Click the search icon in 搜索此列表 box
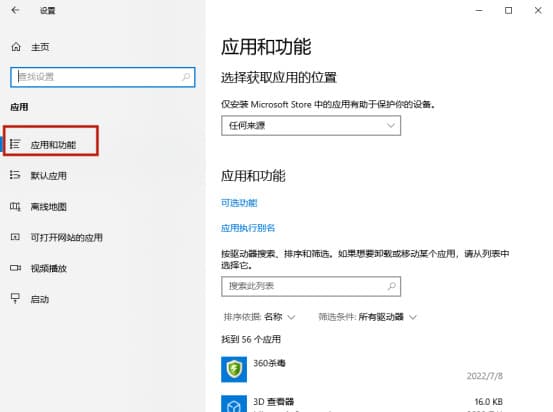553x412 pixels. pyautogui.click(x=391, y=286)
